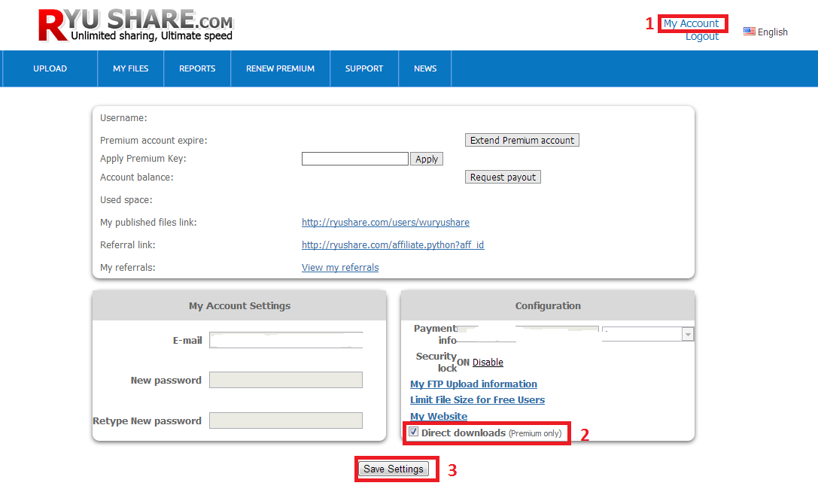
Task: Click Used space label
Action: pos(126,200)
